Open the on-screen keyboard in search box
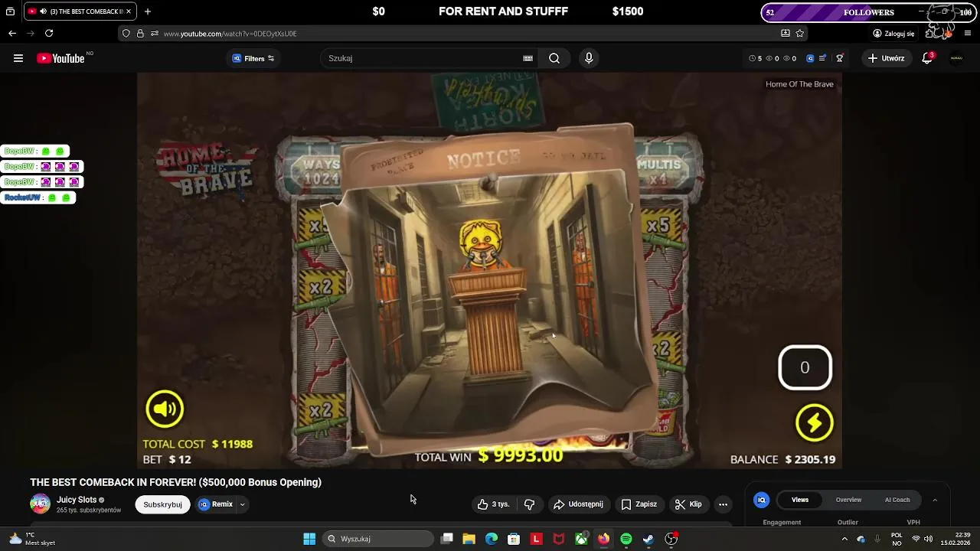This screenshot has width=980, height=551. coord(528,58)
